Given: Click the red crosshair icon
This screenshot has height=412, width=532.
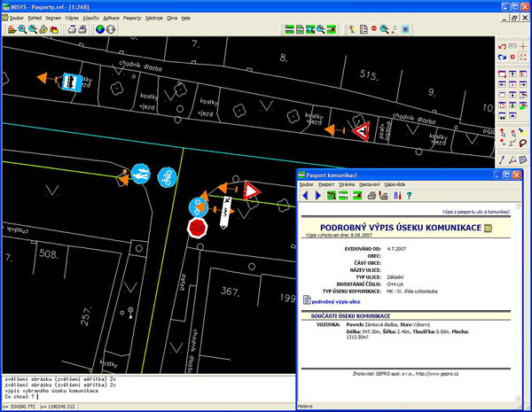Looking at the screenshot, I should click(x=523, y=47).
